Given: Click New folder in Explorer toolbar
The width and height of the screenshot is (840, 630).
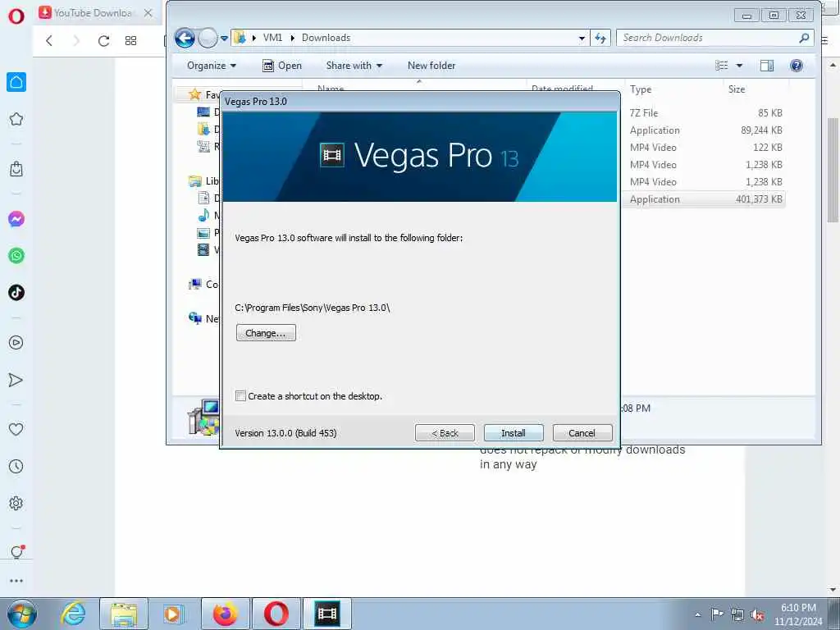Looking at the screenshot, I should (x=431, y=66).
